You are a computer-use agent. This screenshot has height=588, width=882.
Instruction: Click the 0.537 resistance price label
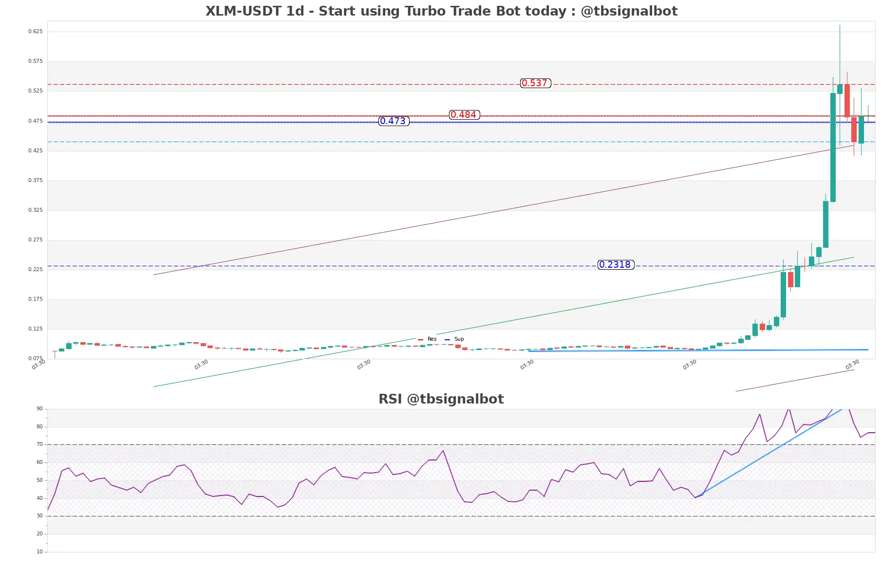click(x=535, y=83)
